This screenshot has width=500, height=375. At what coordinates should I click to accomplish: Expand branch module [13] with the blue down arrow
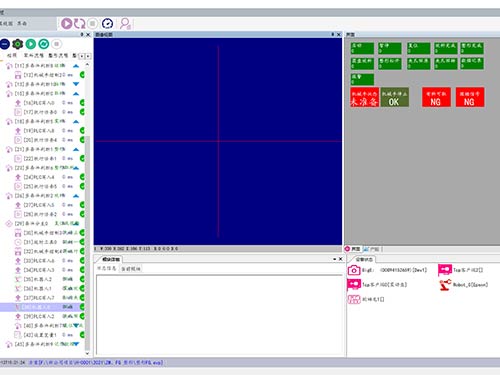76,84
